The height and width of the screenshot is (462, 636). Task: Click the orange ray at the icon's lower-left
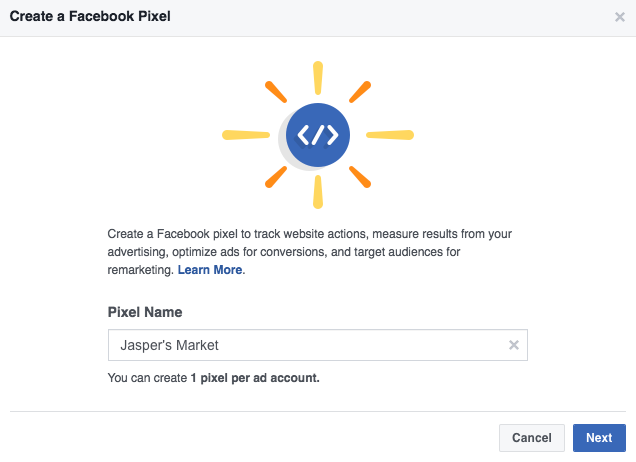coord(276,177)
